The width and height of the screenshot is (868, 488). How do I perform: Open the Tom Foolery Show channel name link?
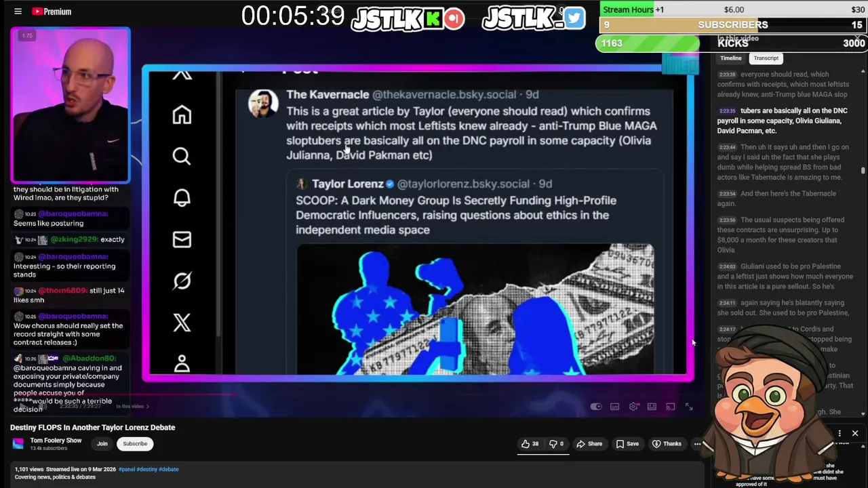(56, 441)
